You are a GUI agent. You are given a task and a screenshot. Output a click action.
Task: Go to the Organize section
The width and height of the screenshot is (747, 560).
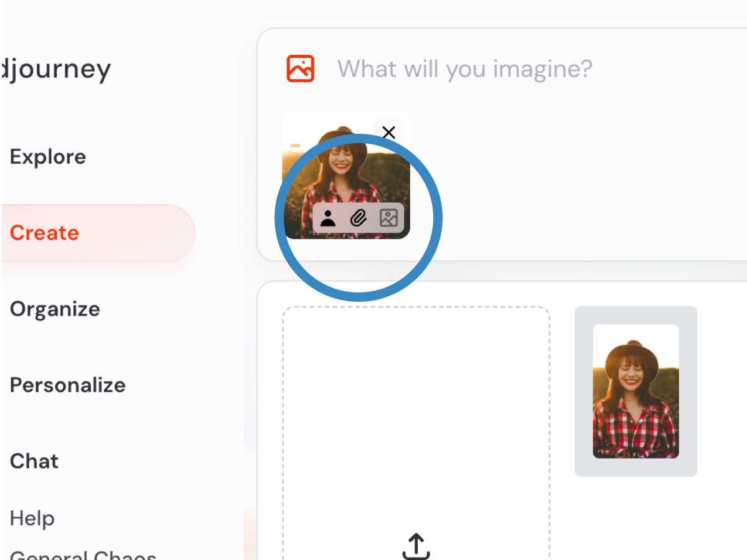55,309
